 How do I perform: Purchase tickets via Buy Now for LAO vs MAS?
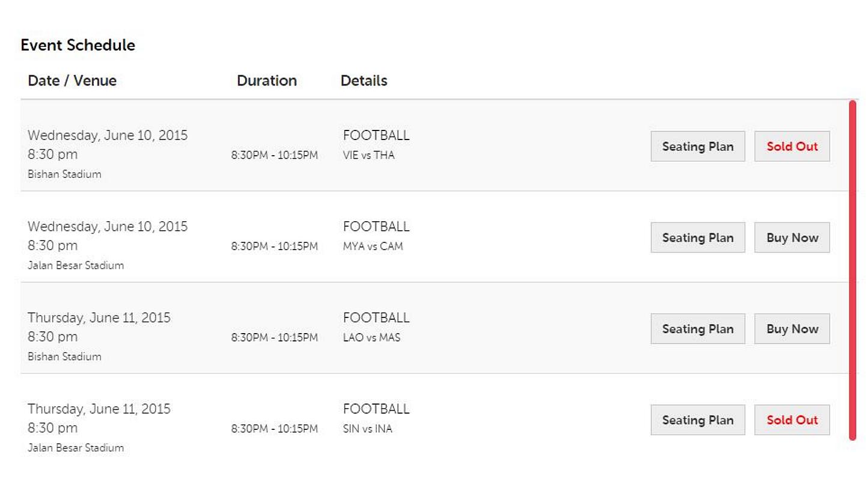point(792,328)
